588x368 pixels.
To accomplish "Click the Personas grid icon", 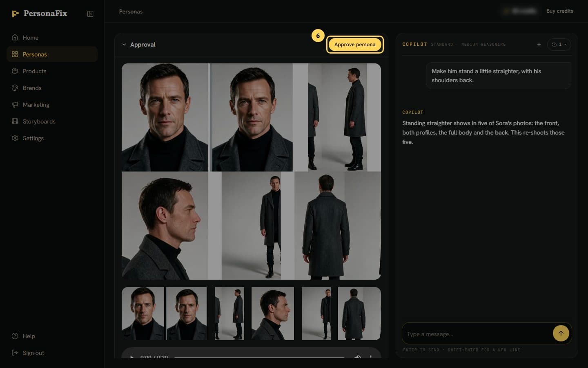I will click(x=15, y=54).
